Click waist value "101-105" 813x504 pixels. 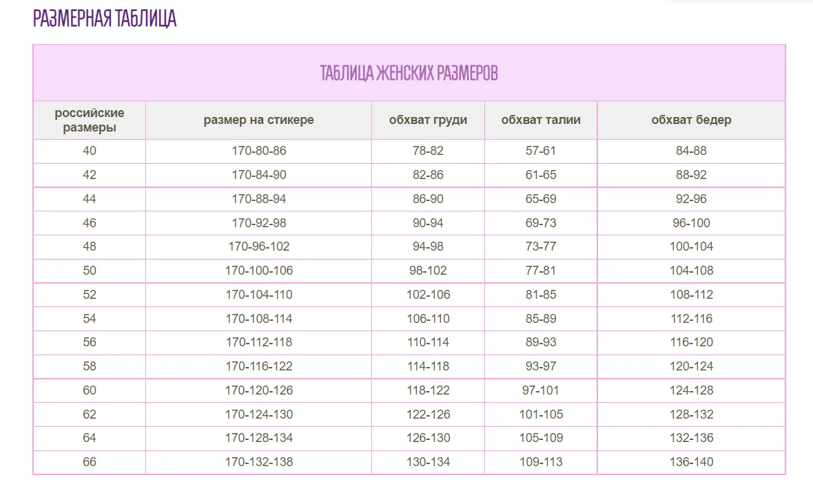[x=541, y=414]
